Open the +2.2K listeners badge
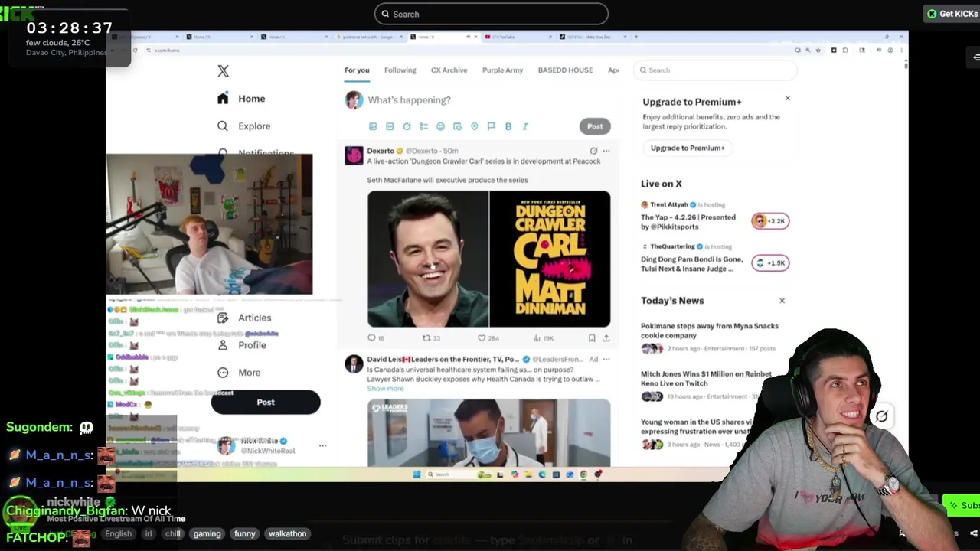This screenshot has width=980, height=551. click(770, 221)
